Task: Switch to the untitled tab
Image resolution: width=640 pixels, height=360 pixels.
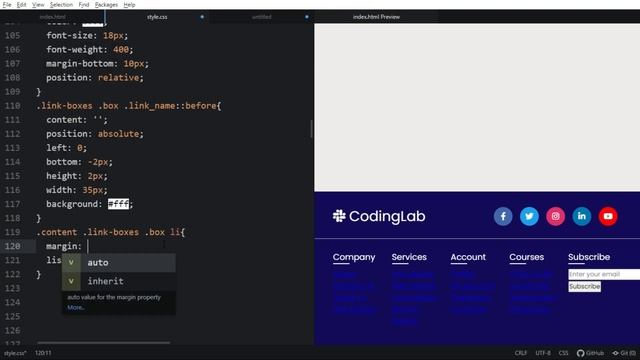Action: tap(262, 17)
